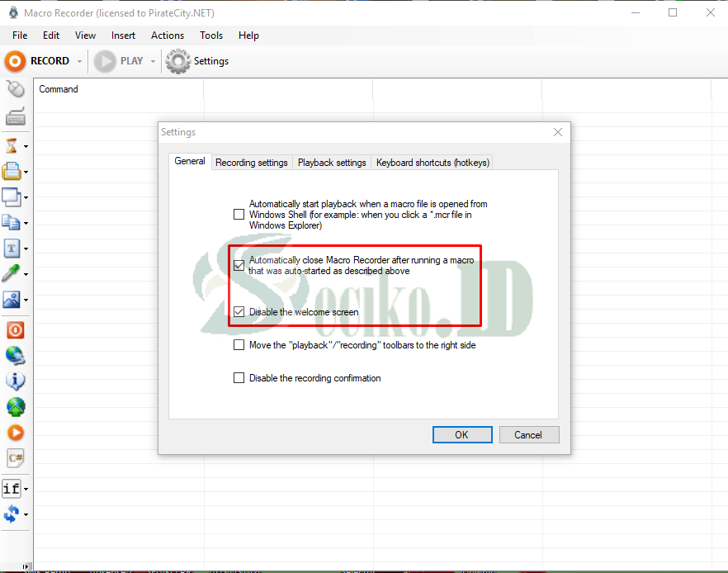Check the move toolbars to right side option
This screenshot has height=573, width=728.
point(239,344)
